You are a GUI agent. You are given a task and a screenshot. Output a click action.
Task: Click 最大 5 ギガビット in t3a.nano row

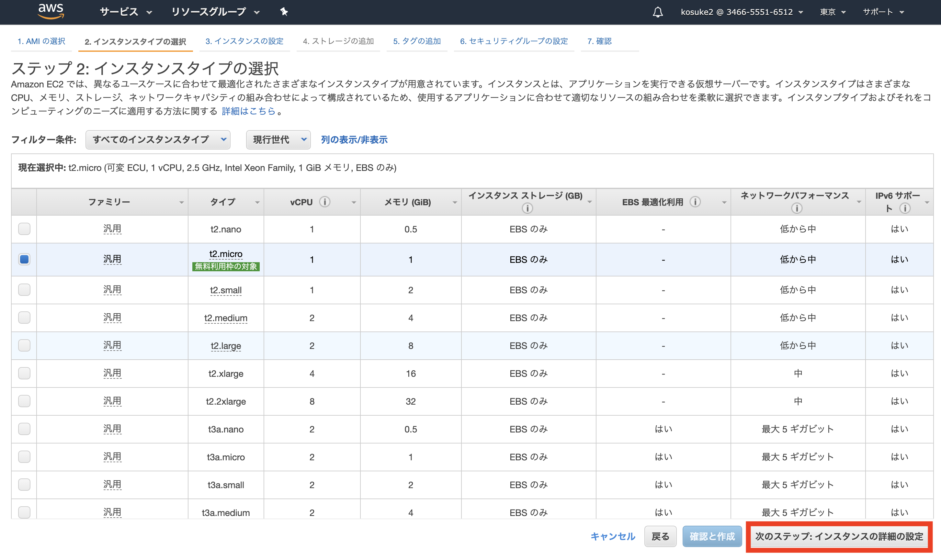[798, 429]
